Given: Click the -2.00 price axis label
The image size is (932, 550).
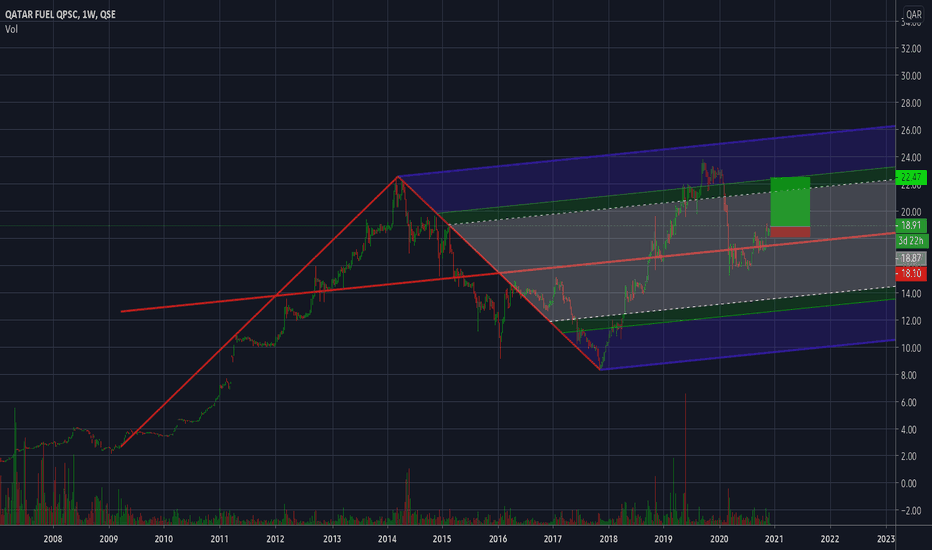Looking at the screenshot, I should (x=909, y=511).
